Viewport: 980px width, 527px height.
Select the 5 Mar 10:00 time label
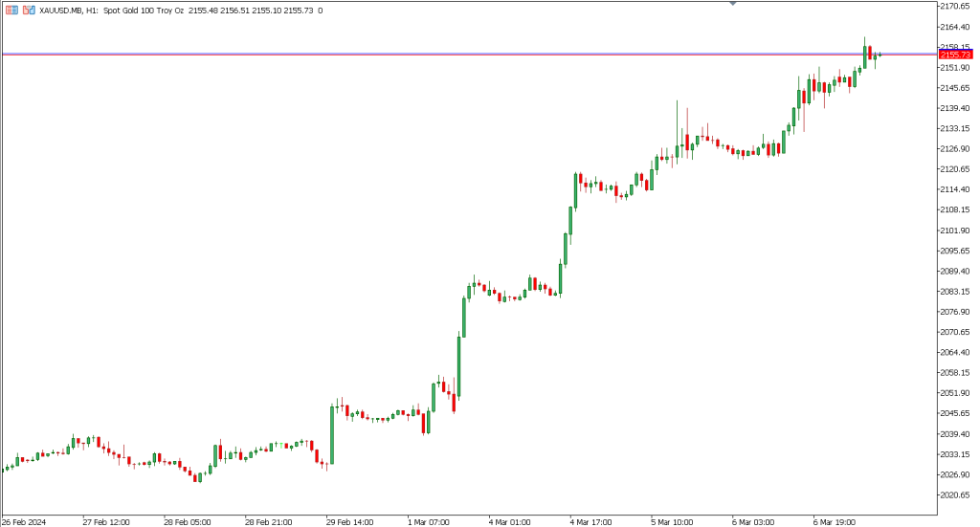coord(672,522)
